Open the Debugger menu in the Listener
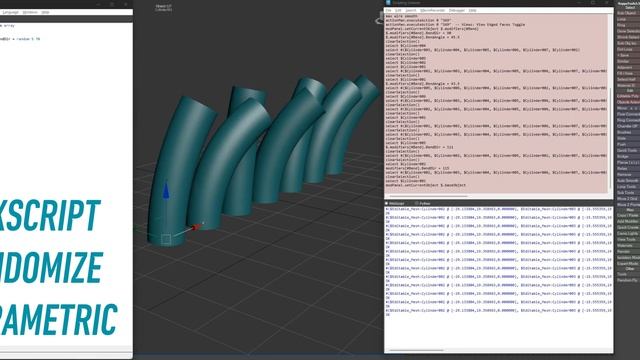The width and height of the screenshot is (640, 360). tap(457, 10)
